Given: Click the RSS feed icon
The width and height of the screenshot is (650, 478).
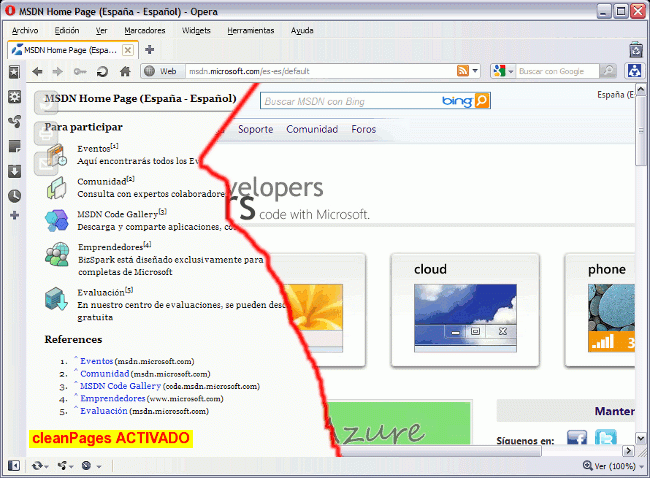Looking at the screenshot, I should 463,71.
